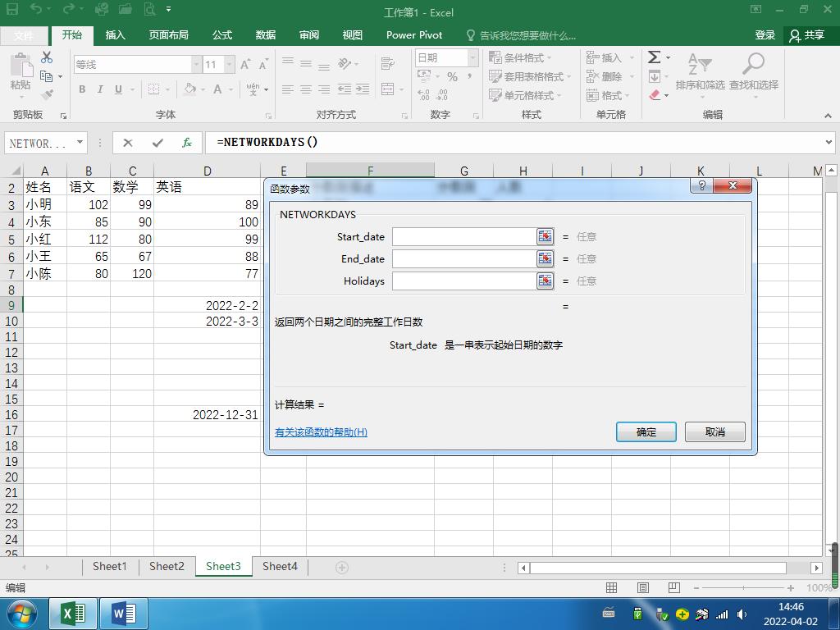Screen dimensions: 840x630
Task: Open the 公式 ribbon tab
Action: tap(222, 35)
